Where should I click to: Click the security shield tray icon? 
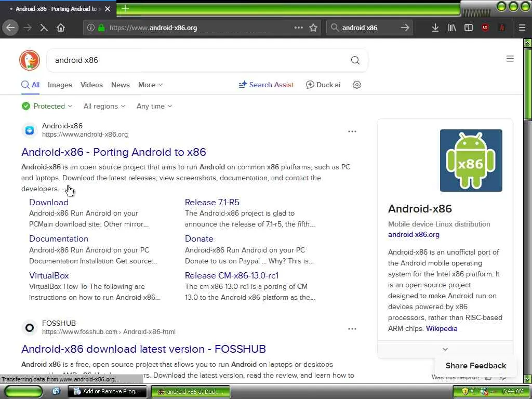465,392
